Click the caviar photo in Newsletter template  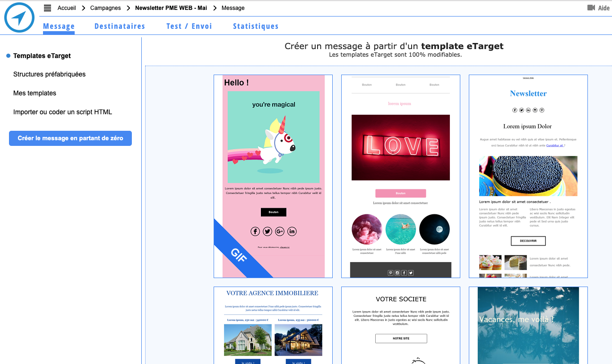click(x=528, y=176)
